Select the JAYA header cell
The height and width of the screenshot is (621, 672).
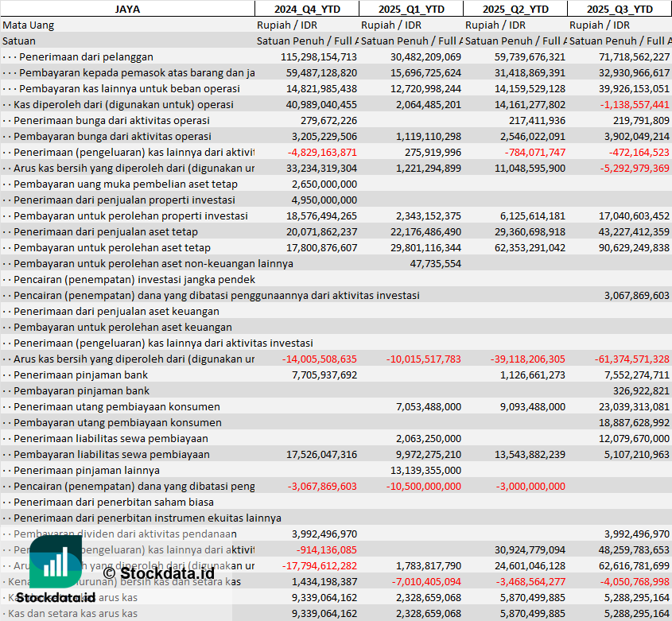[127, 9]
